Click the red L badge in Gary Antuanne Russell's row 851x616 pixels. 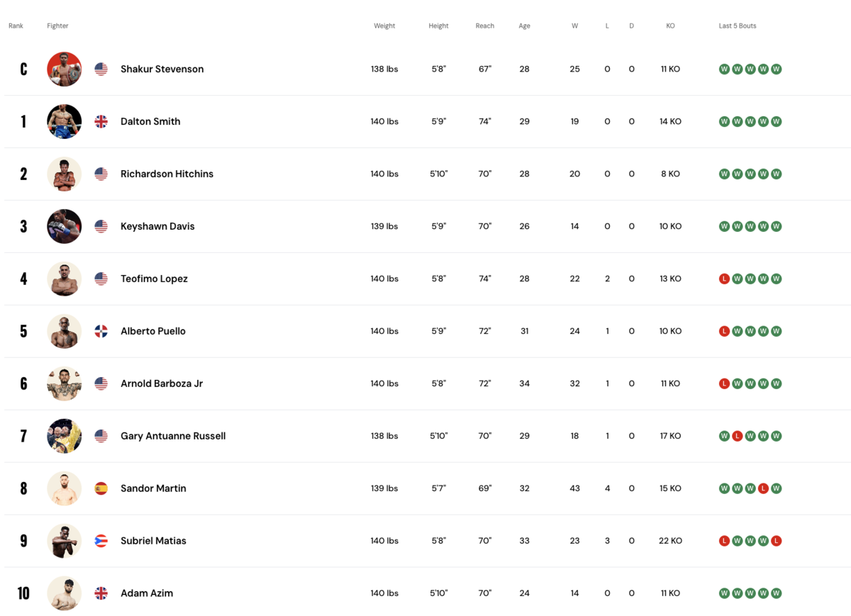[738, 436]
